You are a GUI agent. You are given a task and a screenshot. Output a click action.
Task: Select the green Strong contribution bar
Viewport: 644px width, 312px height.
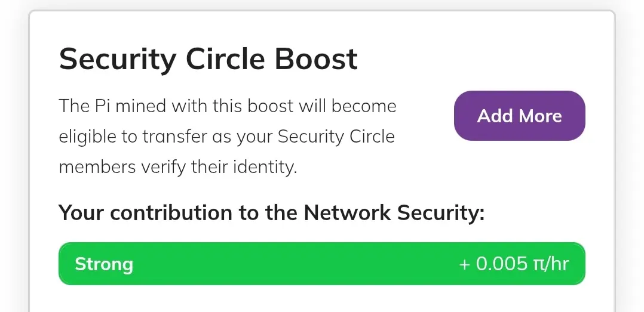click(321, 264)
